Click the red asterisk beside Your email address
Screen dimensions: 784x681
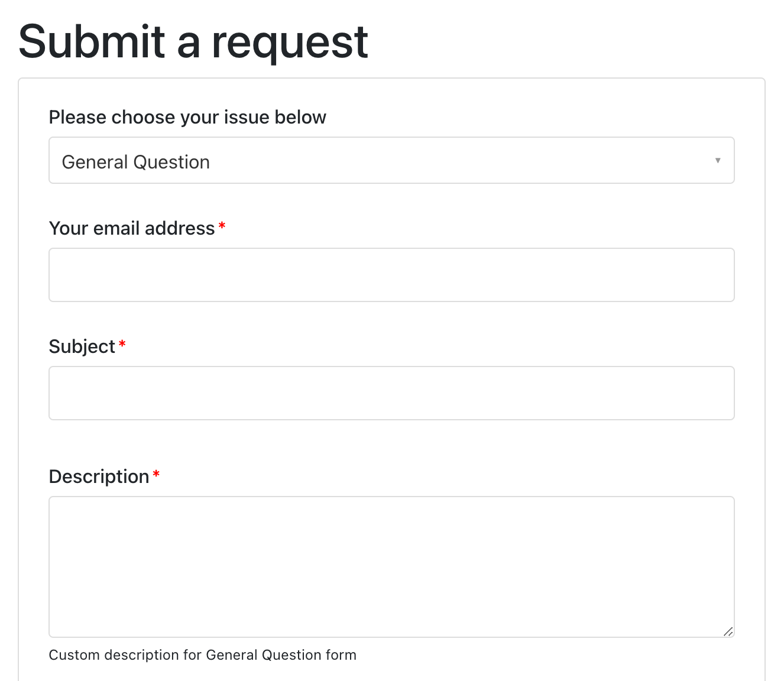[222, 226]
